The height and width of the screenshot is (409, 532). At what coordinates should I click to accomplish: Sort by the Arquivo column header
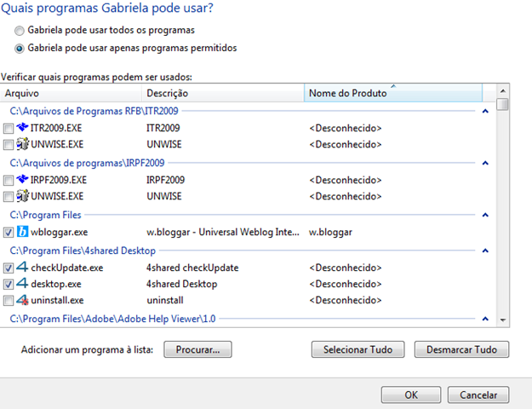point(71,93)
